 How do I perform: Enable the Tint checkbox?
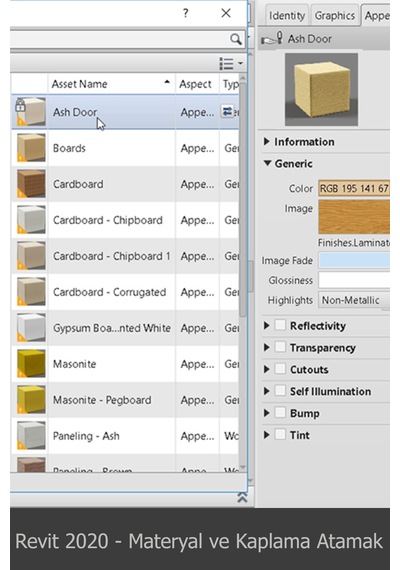point(280,434)
